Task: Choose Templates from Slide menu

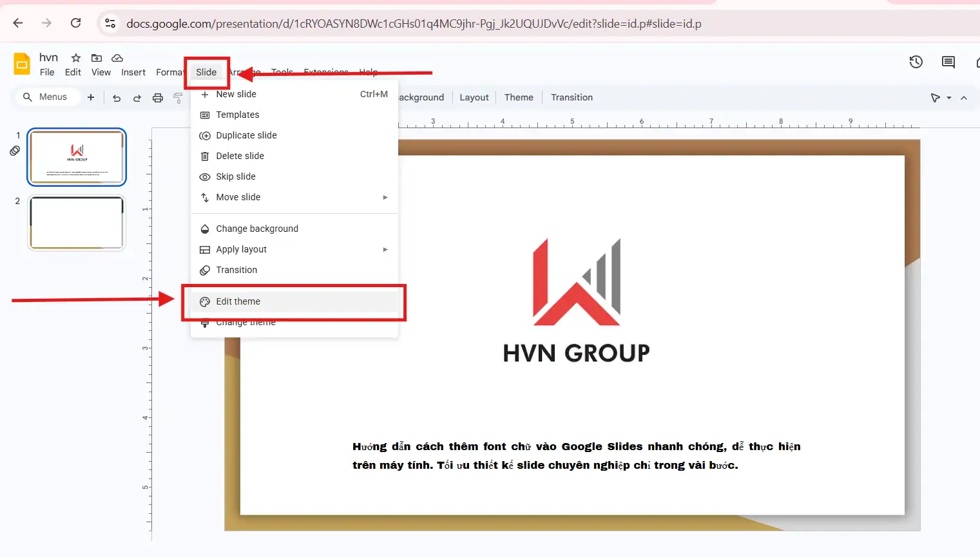Action: point(294,115)
